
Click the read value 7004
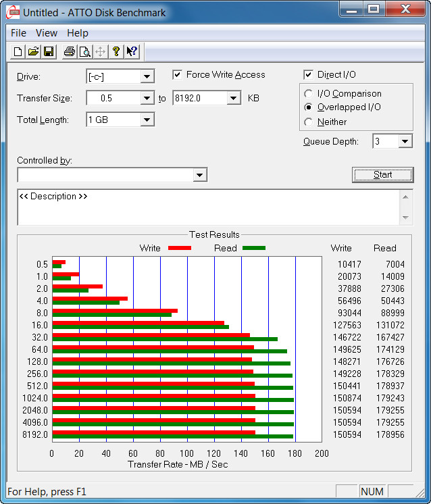coord(395,264)
